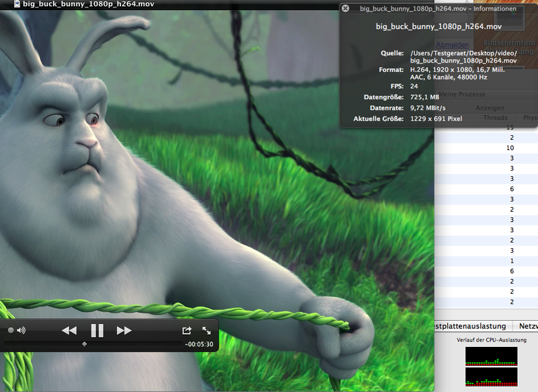Click the Threads column header

pyautogui.click(x=495, y=117)
